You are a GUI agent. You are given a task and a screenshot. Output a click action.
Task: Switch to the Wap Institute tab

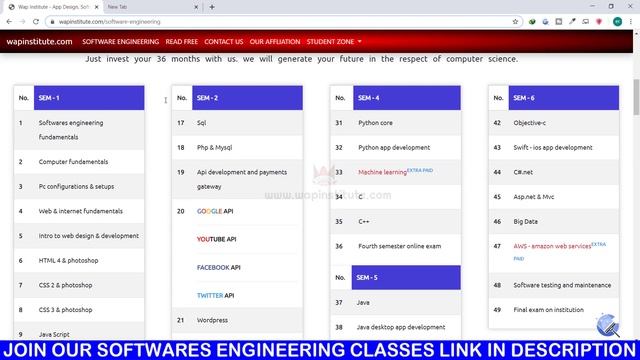point(52,7)
